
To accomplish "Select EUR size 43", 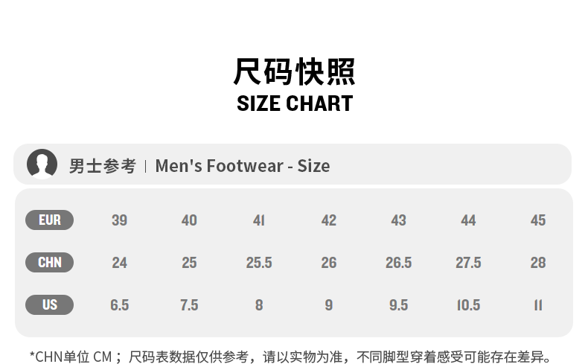I will click(398, 220).
